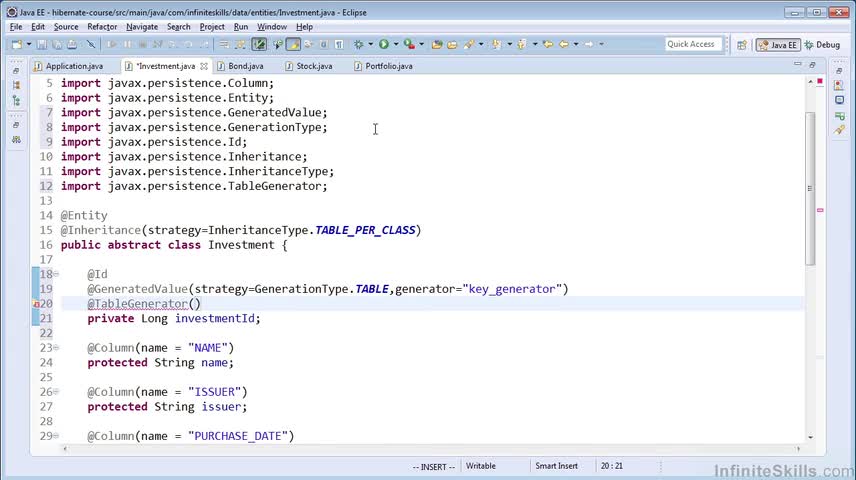This screenshot has width=856, height=480.
Task: Open the Refactor menu
Action: [102, 27]
